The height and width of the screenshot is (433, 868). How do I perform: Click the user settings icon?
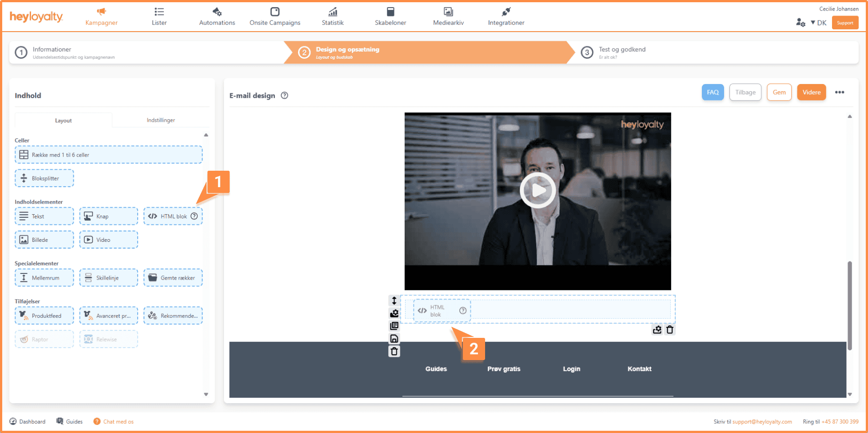coord(800,23)
